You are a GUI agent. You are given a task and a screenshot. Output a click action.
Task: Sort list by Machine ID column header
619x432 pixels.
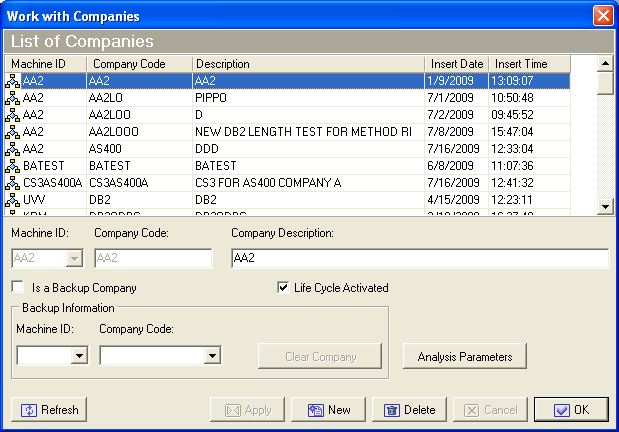coord(45,64)
